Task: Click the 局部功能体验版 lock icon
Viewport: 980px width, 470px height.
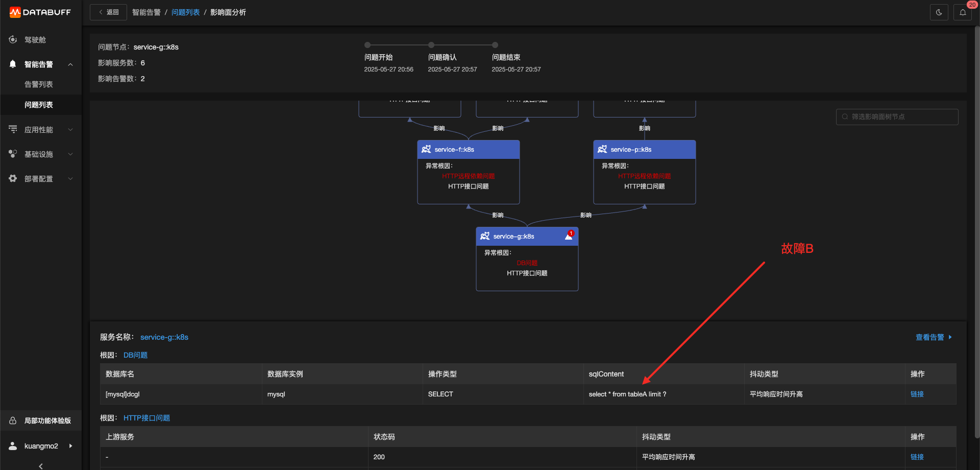Action: tap(13, 420)
